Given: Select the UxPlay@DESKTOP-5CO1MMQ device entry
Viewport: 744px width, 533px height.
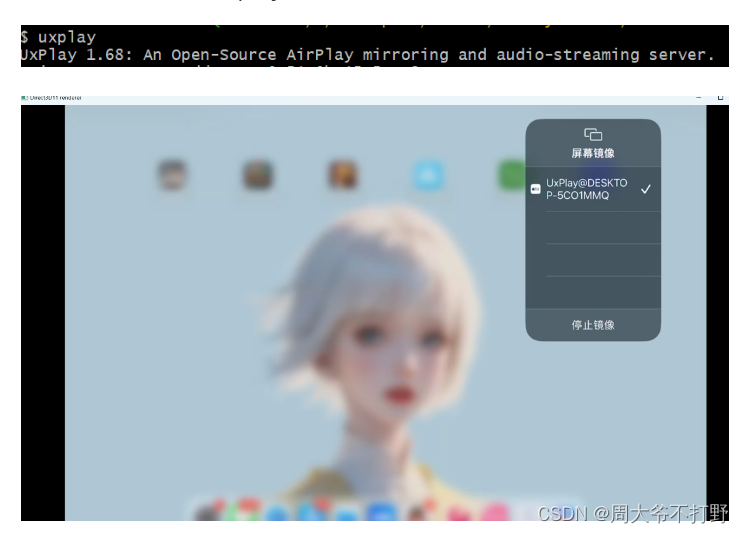Looking at the screenshot, I should tap(593, 189).
